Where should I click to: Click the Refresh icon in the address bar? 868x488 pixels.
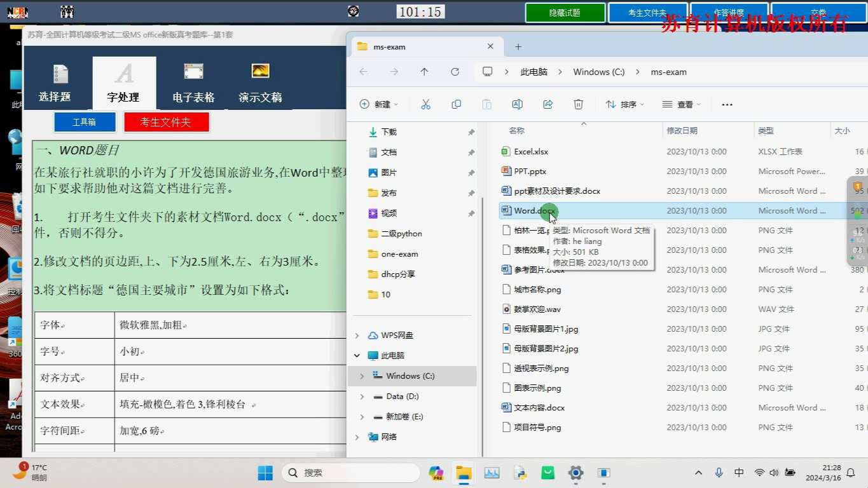[455, 72]
